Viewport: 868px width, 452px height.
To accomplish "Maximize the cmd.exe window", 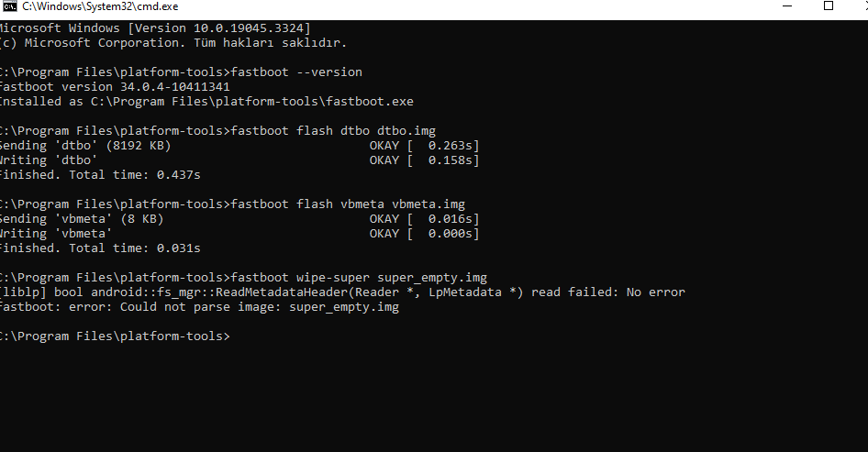I will pos(829,6).
